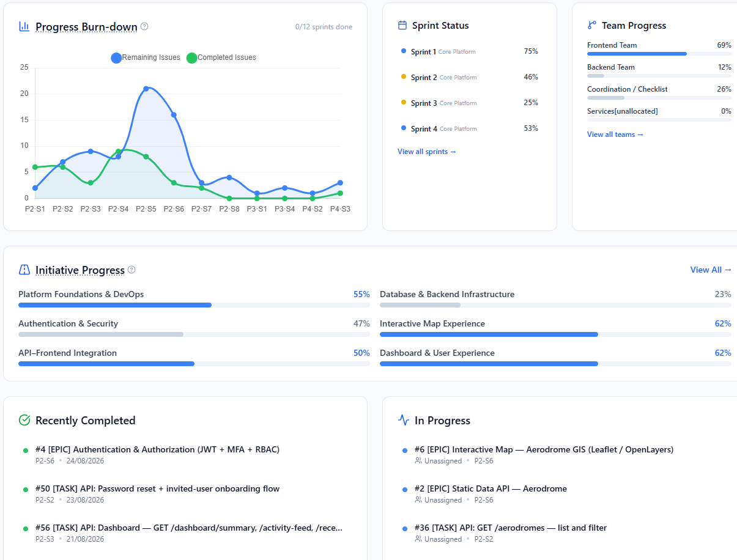Select Sprint 3 Core Platform row
The width and height of the screenshot is (737, 560).
[x=469, y=103]
